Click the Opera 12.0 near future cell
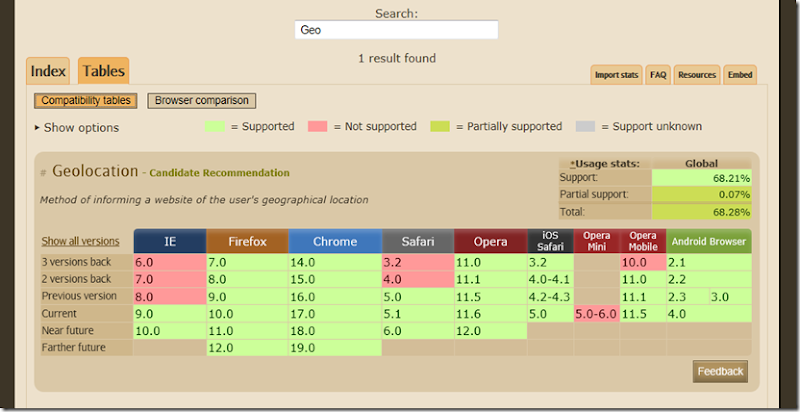The image size is (800, 412). pyautogui.click(x=490, y=330)
